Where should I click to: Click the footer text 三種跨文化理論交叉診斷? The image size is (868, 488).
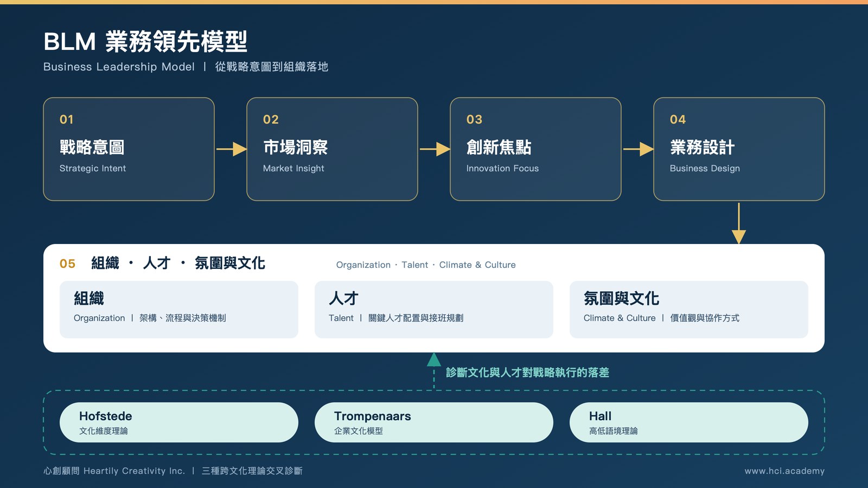click(x=252, y=471)
